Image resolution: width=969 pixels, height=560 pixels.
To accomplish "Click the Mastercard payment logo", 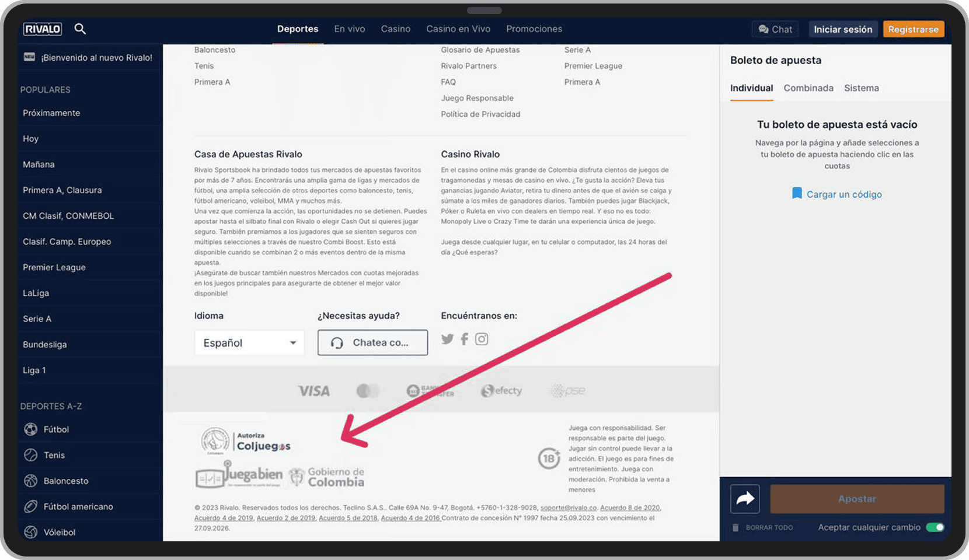I will 368,391.
